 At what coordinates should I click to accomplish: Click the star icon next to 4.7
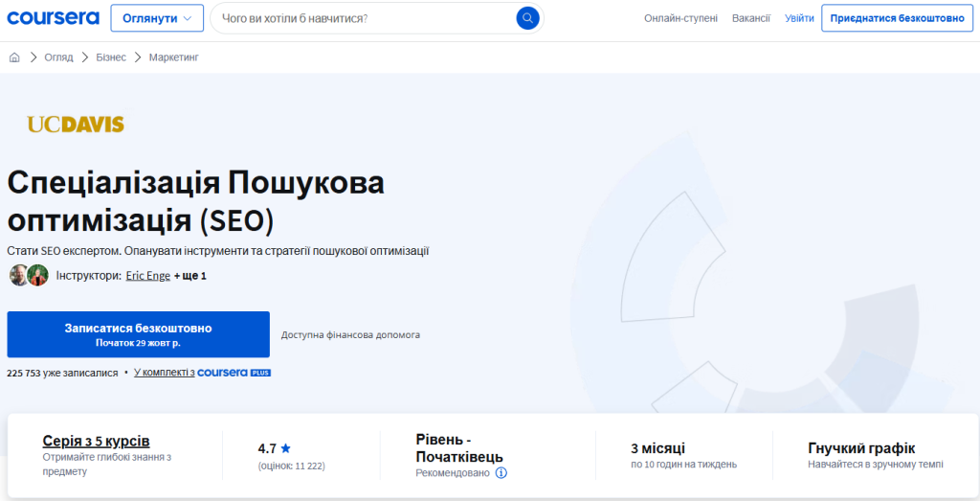click(285, 447)
